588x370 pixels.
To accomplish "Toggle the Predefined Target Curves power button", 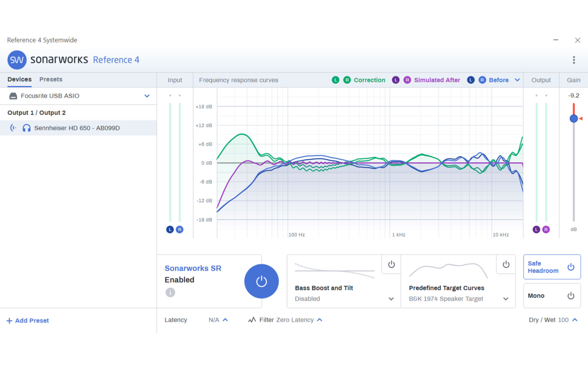I will (506, 264).
